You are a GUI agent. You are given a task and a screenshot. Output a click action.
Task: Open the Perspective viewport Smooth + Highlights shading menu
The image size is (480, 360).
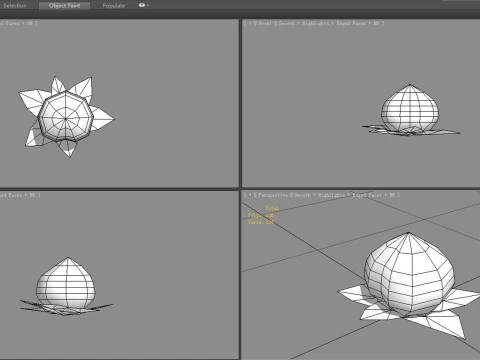point(319,195)
